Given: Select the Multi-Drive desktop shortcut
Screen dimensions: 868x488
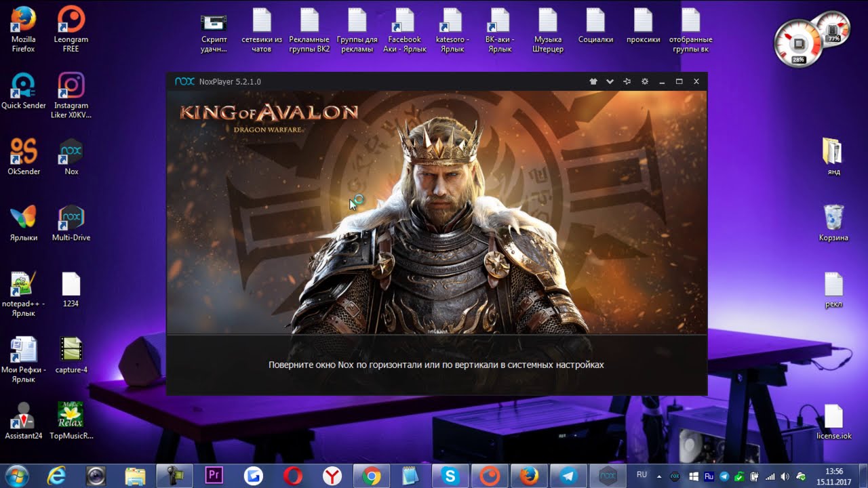Looking at the screenshot, I should (71, 223).
